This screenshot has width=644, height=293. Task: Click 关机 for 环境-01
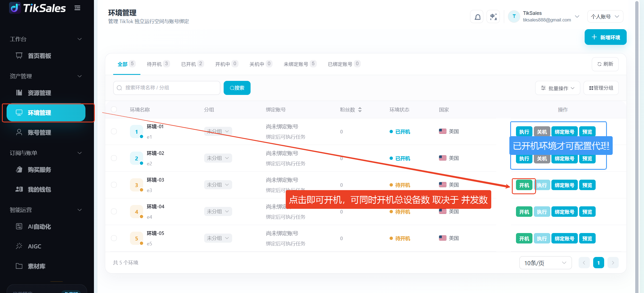pos(542,132)
